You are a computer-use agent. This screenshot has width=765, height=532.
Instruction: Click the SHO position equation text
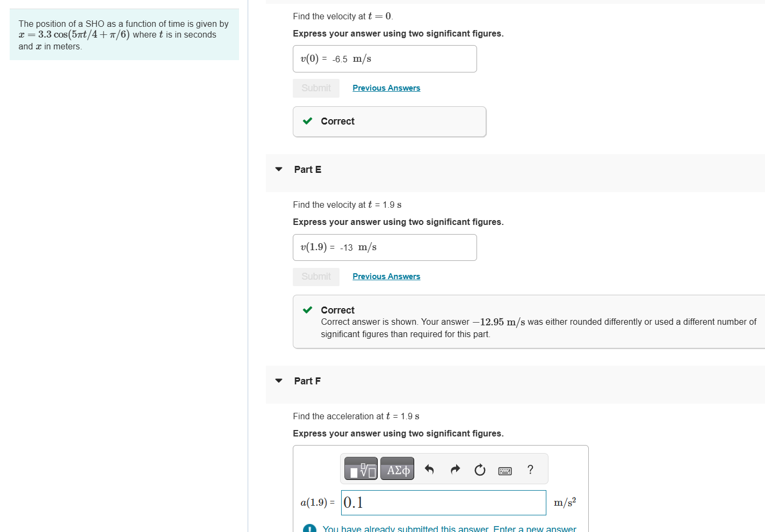[74, 34]
